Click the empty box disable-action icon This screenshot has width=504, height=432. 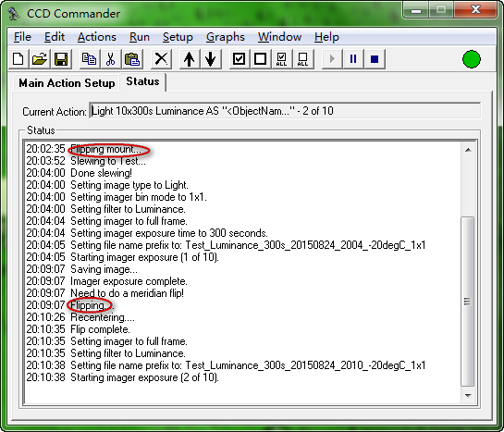tap(261, 59)
